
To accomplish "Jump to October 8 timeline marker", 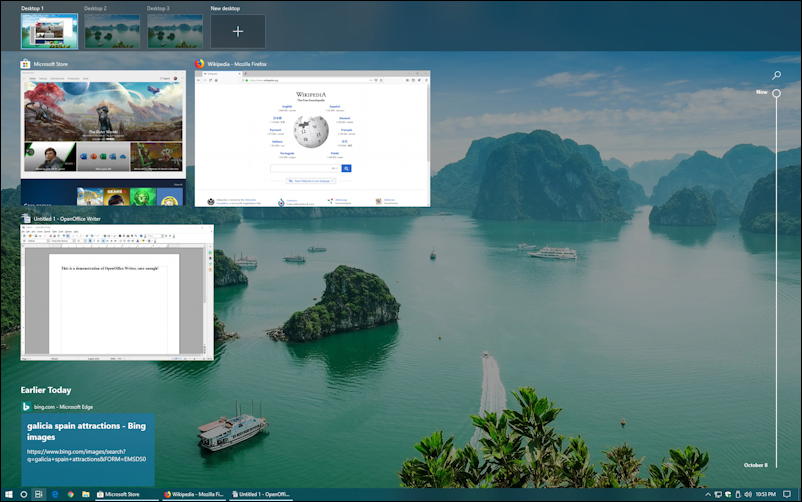I will click(755, 465).
